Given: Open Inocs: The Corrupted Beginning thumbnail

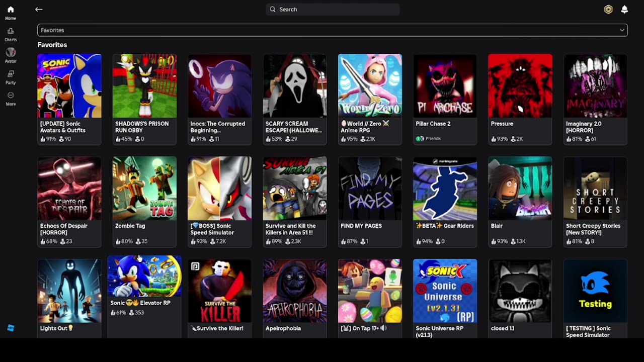Looking at the screenshot, I should pos(219,86).
